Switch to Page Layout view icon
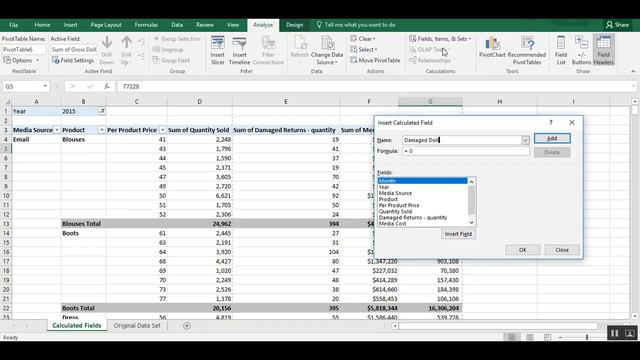 [529, 337]
